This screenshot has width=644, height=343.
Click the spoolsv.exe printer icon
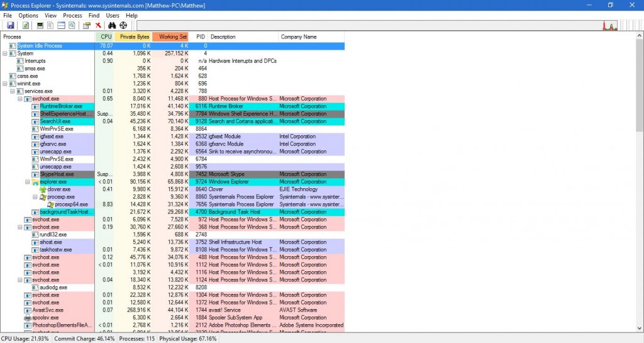click(28, 318)
